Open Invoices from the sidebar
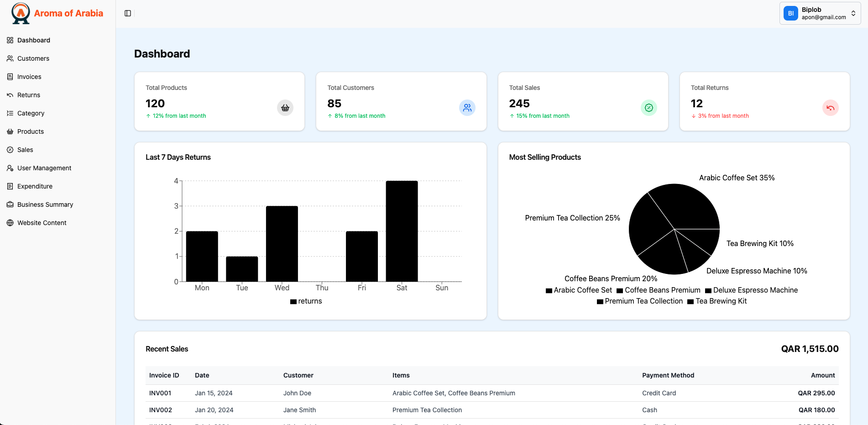868x425 pixels. point(29,77)
